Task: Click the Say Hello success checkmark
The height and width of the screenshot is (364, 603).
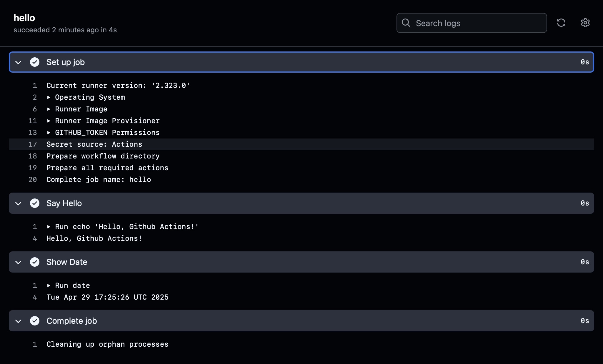Action: 35,203
